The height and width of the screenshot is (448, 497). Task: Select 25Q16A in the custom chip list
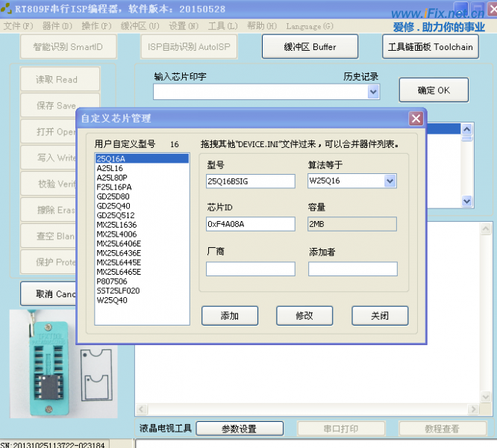click(x=111, y=159)
